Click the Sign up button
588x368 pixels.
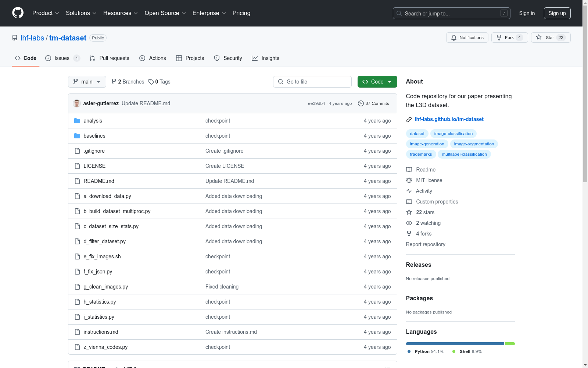coord(557,13)
